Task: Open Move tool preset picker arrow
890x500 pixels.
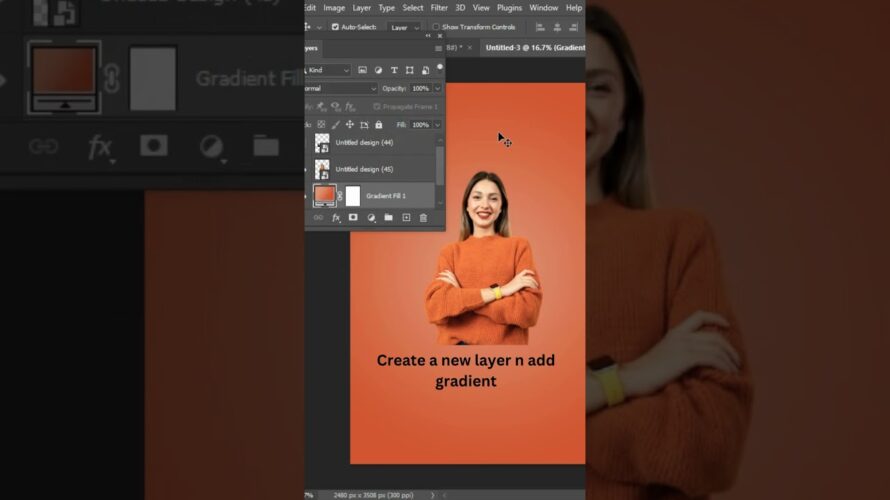Action: coord(319,27)
